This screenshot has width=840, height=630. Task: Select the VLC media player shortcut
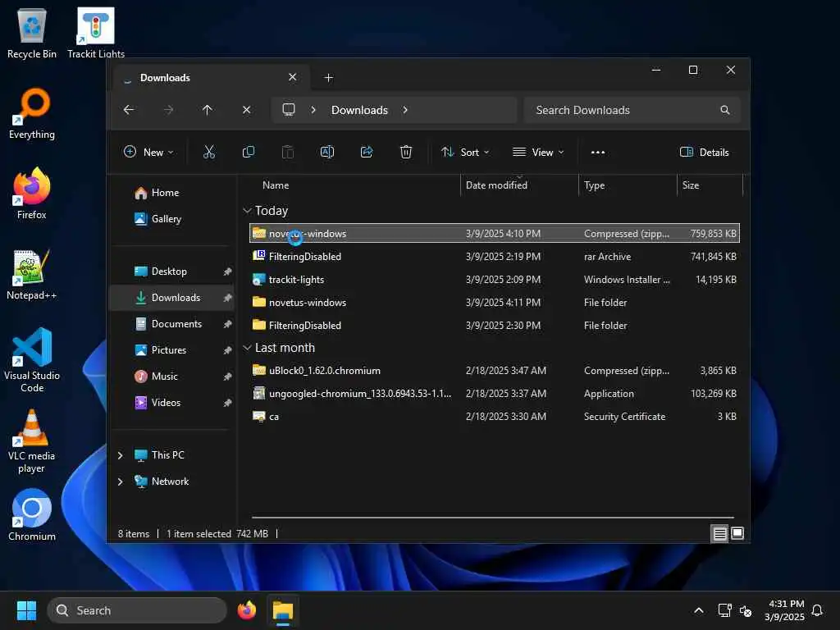[x=32, y=441]
